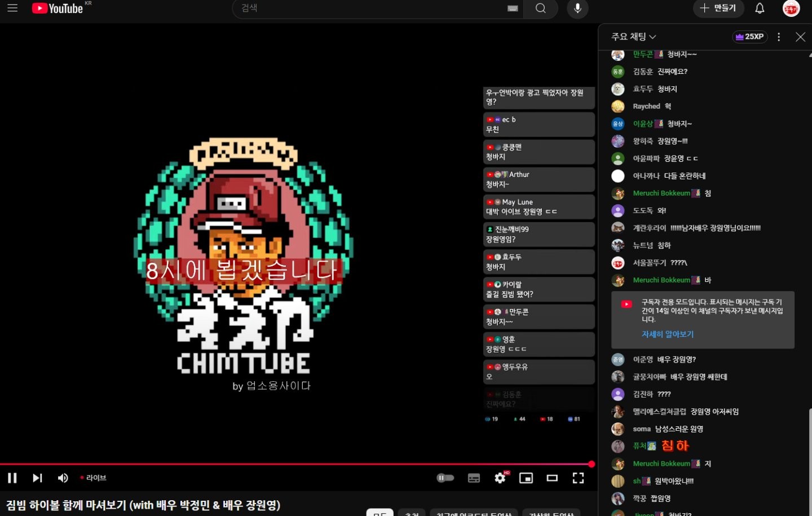Open the notifications bell
The width and height of the screenshot is (812, 516).
click(x=760, y=8)
